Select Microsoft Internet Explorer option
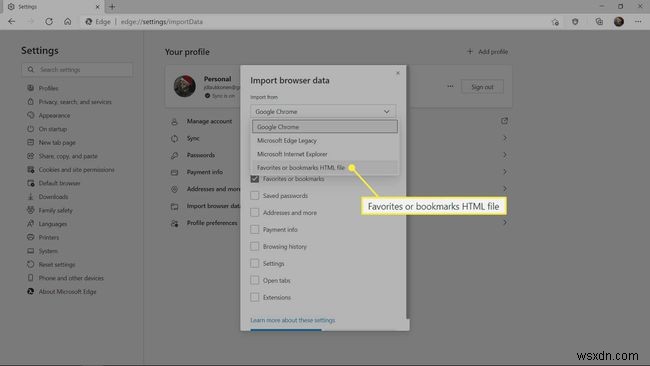 (325, 154)
